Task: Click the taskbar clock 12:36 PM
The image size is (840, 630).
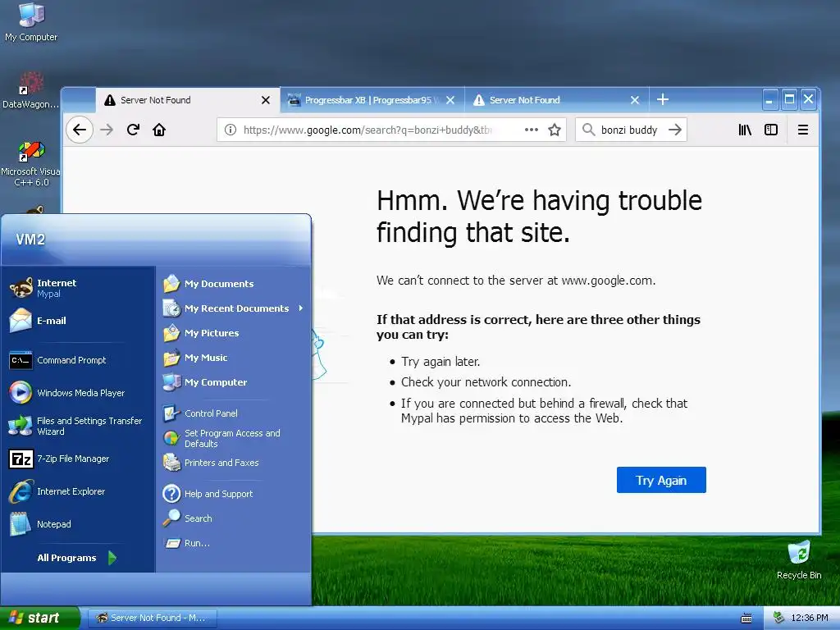Action: click(x=810, y=618)
